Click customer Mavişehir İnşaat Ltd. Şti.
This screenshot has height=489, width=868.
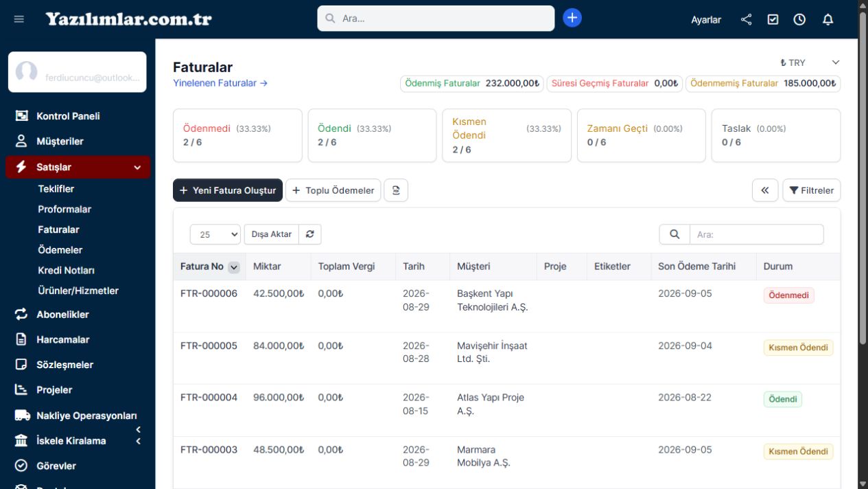492,352
